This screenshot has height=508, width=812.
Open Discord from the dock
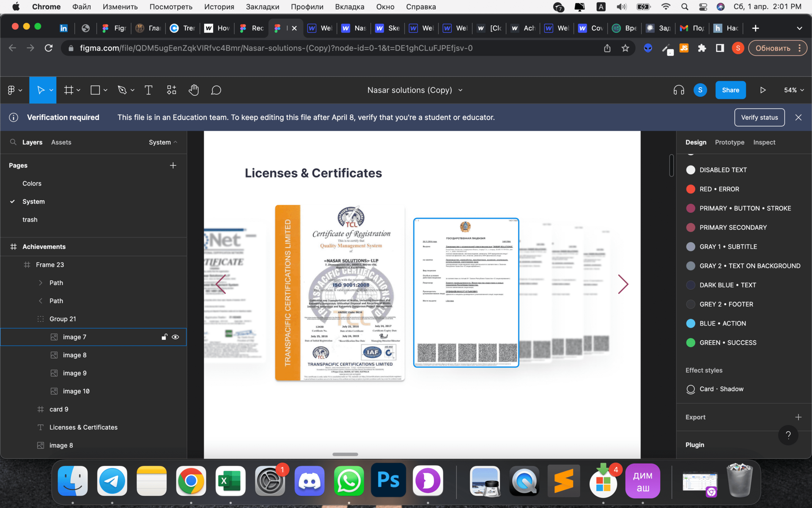[x=310, y=481]
